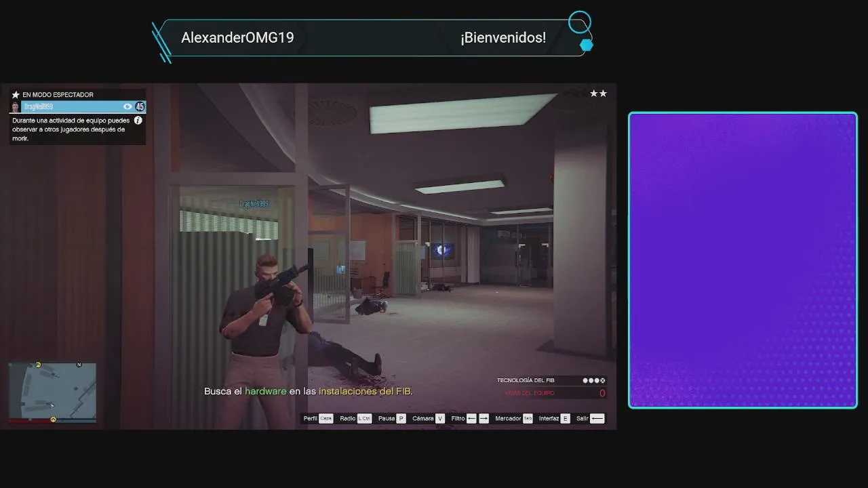
Task: Click the wanted level stars
Action: (x=598, y=94)
